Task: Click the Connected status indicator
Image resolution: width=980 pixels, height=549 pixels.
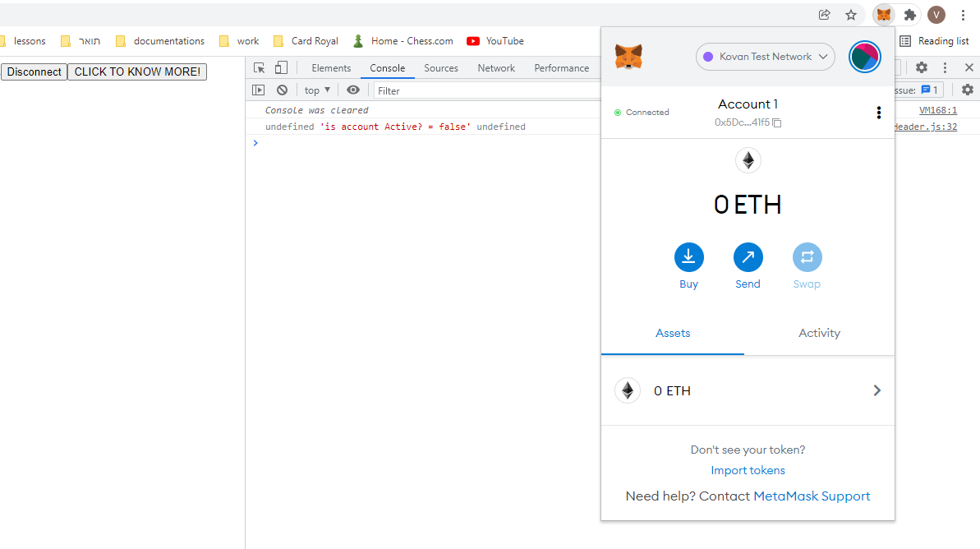Action: click(642, 113)
